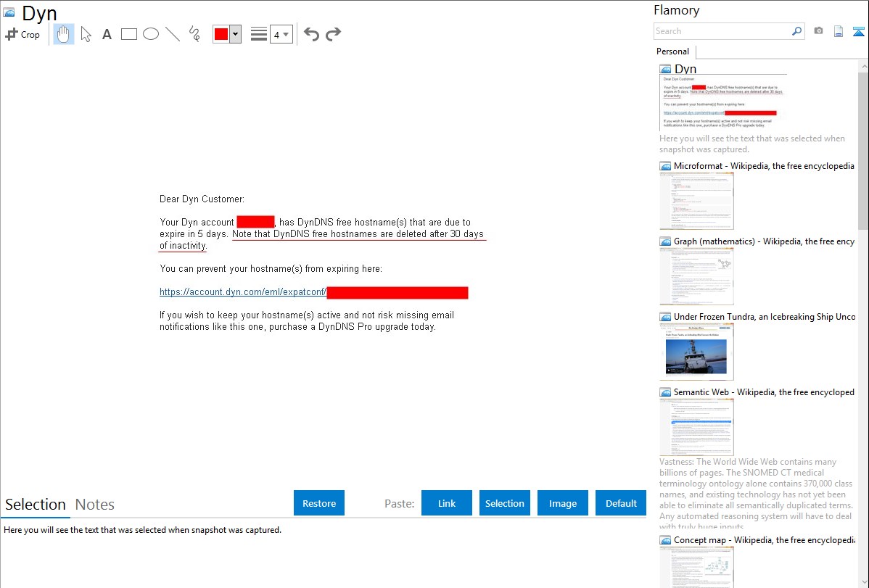Click the icon beside Semantic Web title
This screenshot has width=869, height=588.
666,392
